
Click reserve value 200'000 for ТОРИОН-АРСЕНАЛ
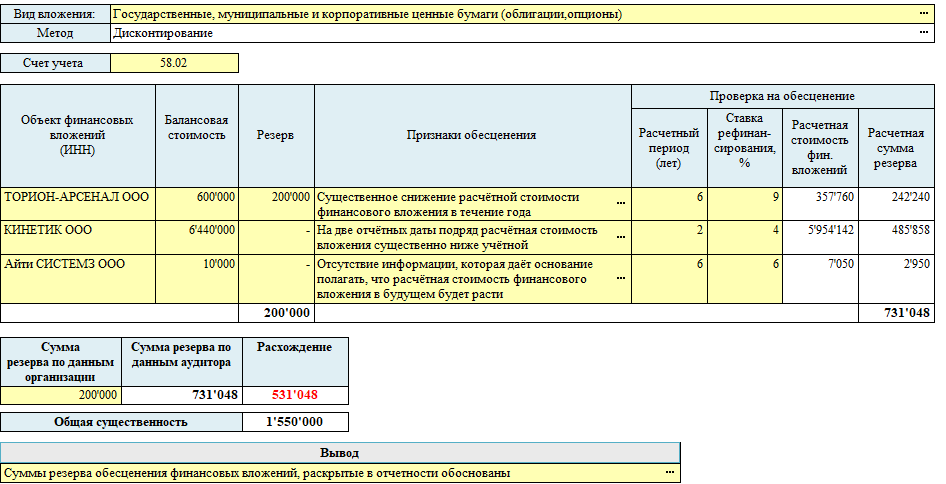coord(277,197)
